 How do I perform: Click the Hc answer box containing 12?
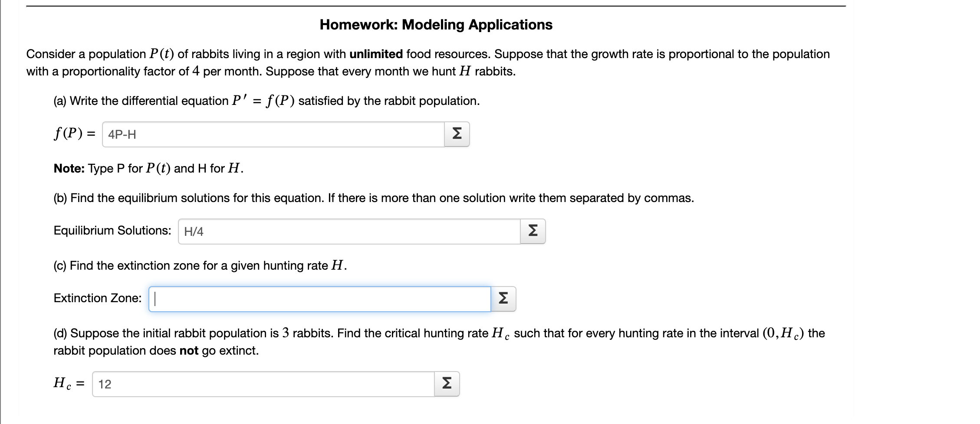coord(260,383)
